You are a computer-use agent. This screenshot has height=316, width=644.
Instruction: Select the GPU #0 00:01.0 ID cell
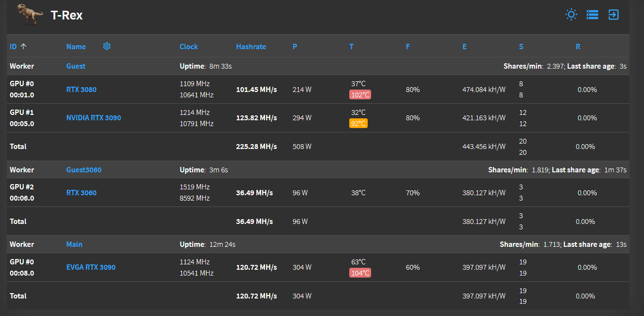(22, 90)
